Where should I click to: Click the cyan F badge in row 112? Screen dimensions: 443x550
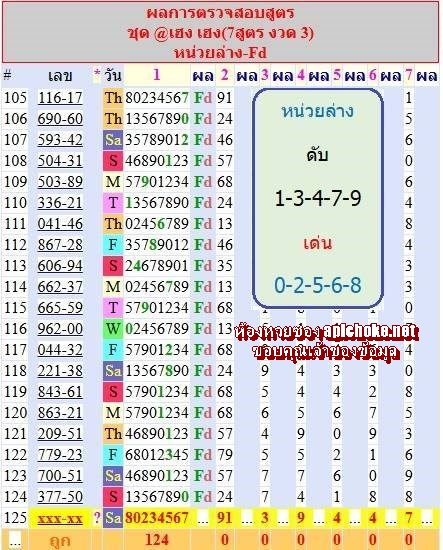[113, 244]
